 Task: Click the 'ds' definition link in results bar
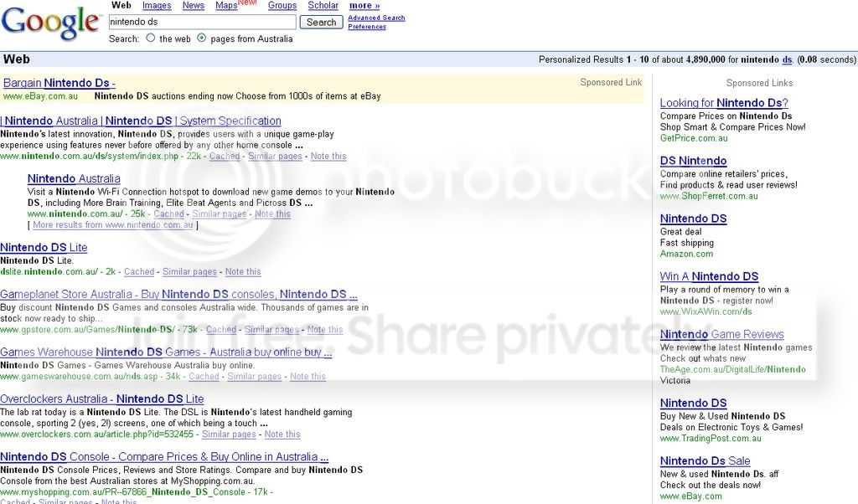click(x=787, y=59)
